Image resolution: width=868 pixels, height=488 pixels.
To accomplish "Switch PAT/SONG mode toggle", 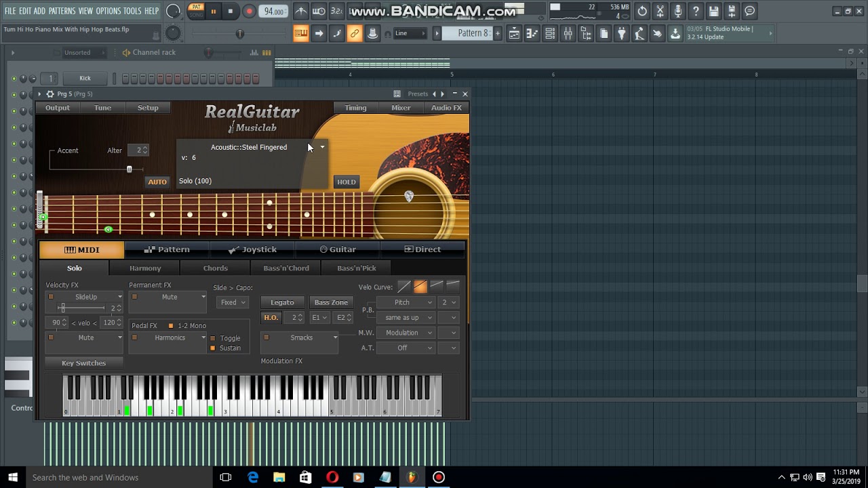I will (x=195, y=12).
